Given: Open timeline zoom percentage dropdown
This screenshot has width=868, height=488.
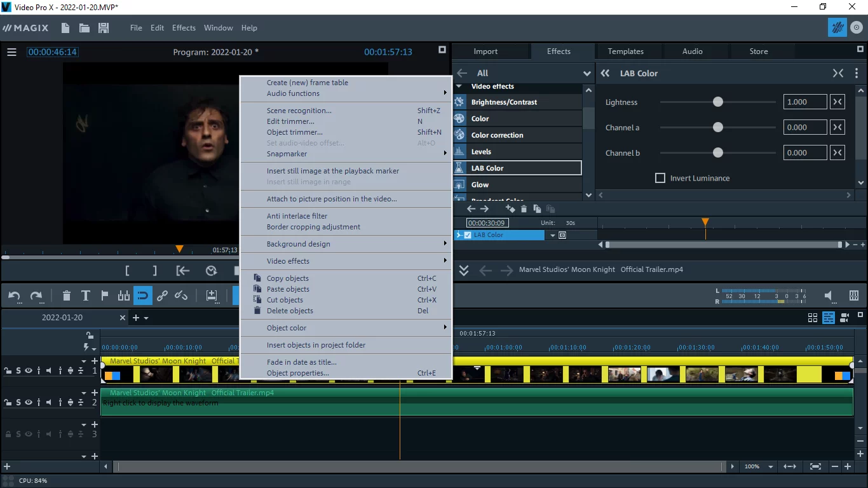Looking at the screenshot, I should [771, 466].
